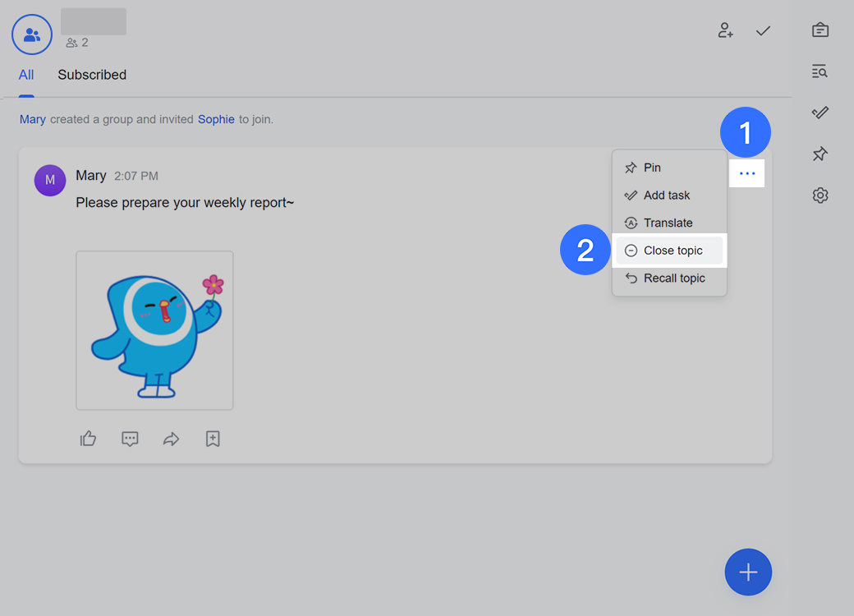Screen dimensions: 854x616
Task: Open the announcement board sidebar icon
Action: [820, 30]
